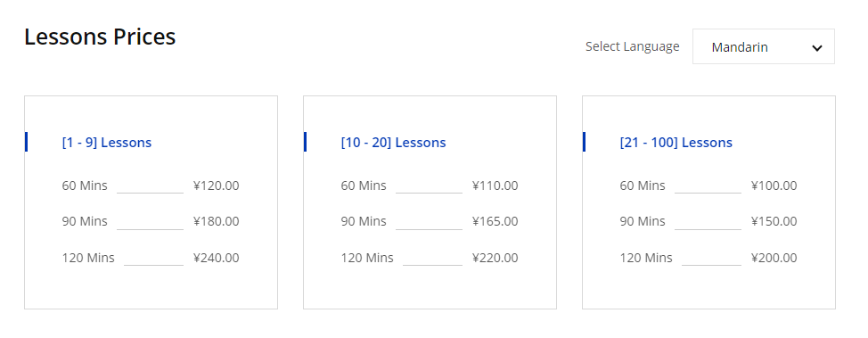Select the ¥100.00 price for 60 Mins

(x=774, y=185)
